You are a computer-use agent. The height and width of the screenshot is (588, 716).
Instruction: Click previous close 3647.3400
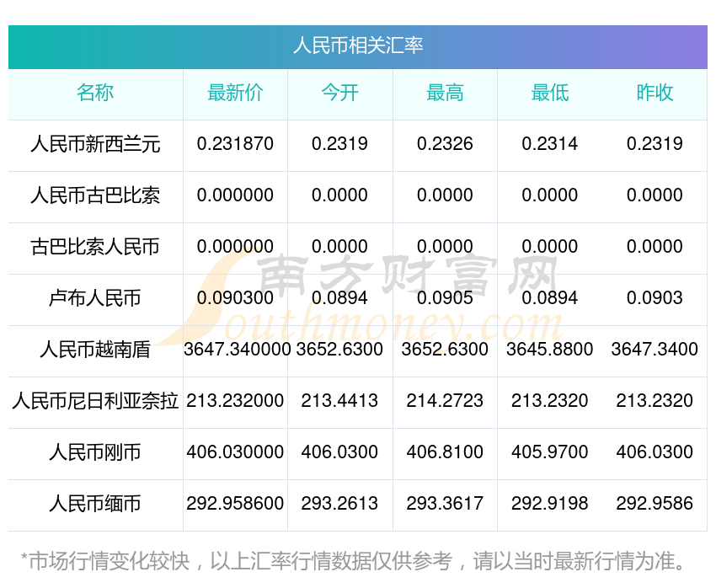[x=655, y=350]
